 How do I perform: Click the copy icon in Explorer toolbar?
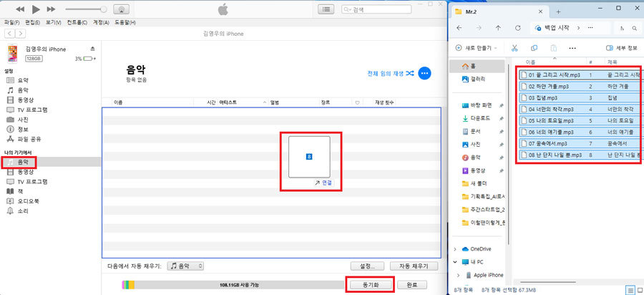point(534,48)
